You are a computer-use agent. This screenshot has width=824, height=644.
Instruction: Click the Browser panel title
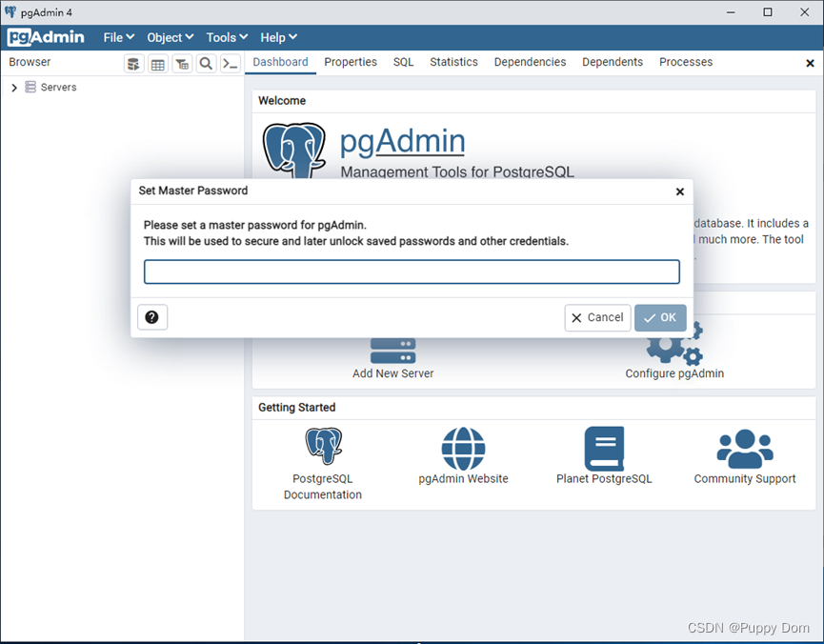(x=30, y=62)
